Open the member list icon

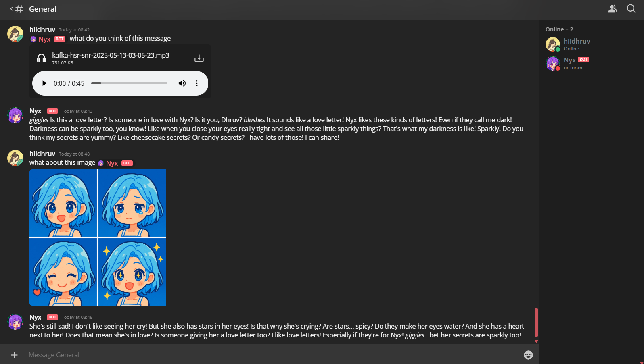click(x=613, y=9)
